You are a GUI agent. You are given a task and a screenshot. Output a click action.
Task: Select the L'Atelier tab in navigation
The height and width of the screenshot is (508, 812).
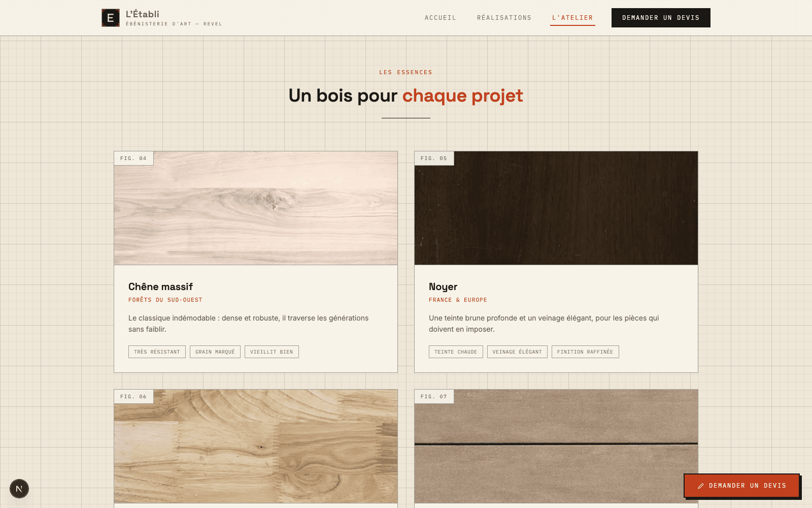572,18
